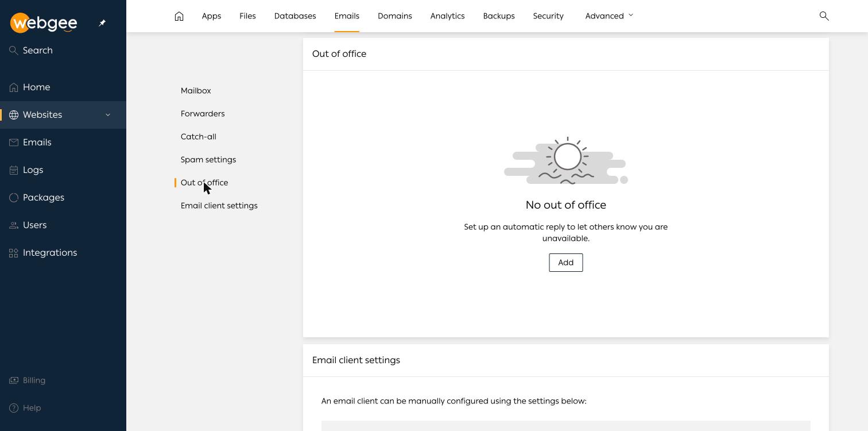
Task: Open Spam settings section link
Action: pos(208,160)
